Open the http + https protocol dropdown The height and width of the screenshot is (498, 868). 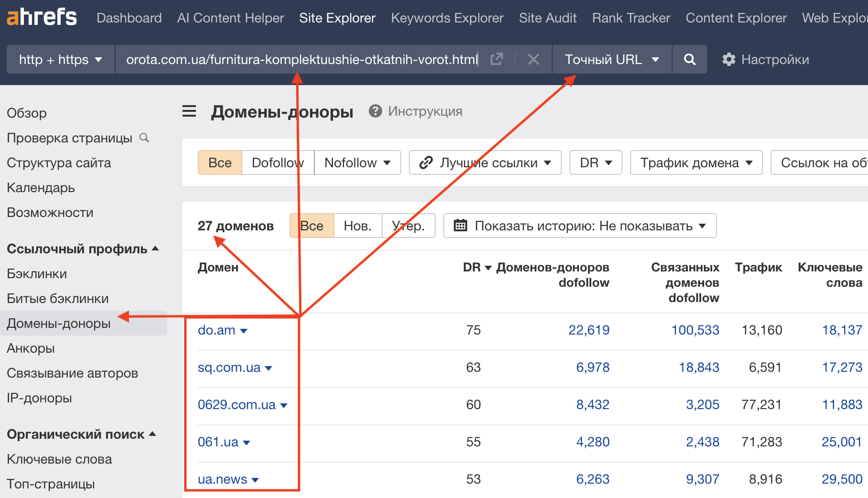coord(61,59)
